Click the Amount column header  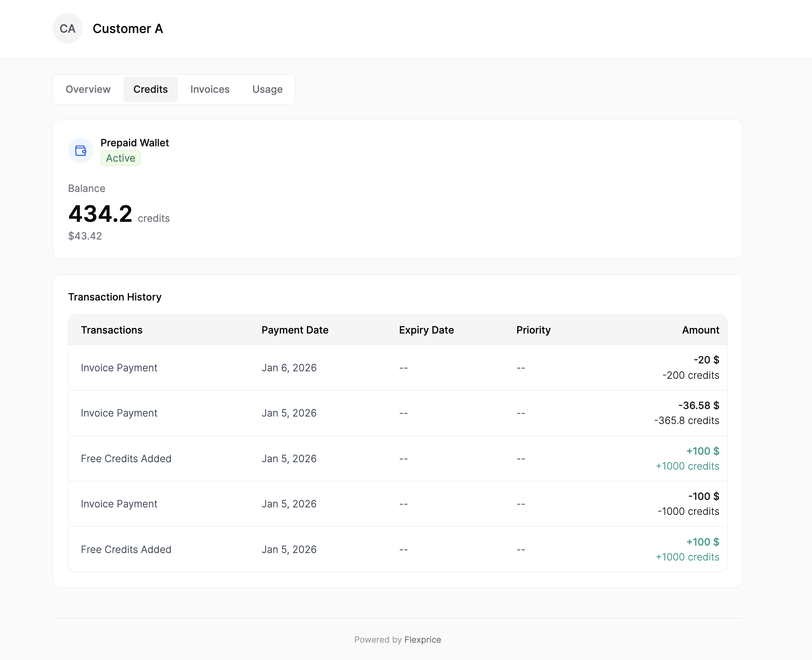click(700, 330)
